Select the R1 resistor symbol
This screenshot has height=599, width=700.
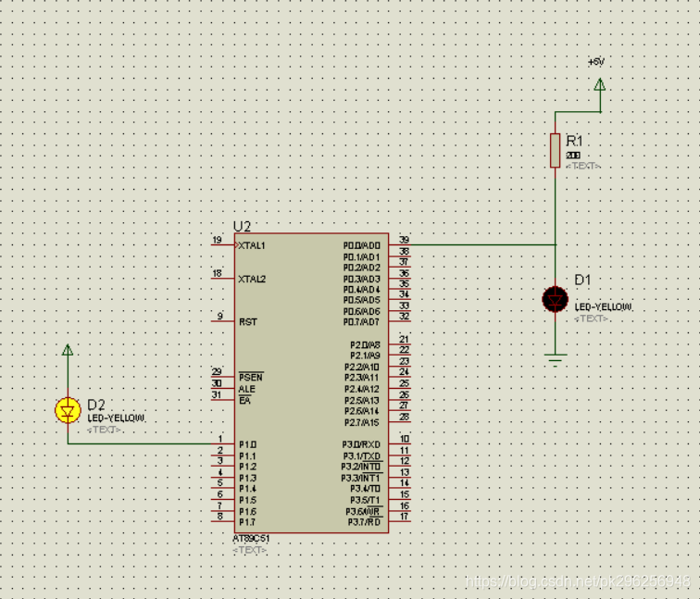coord(555,150)
